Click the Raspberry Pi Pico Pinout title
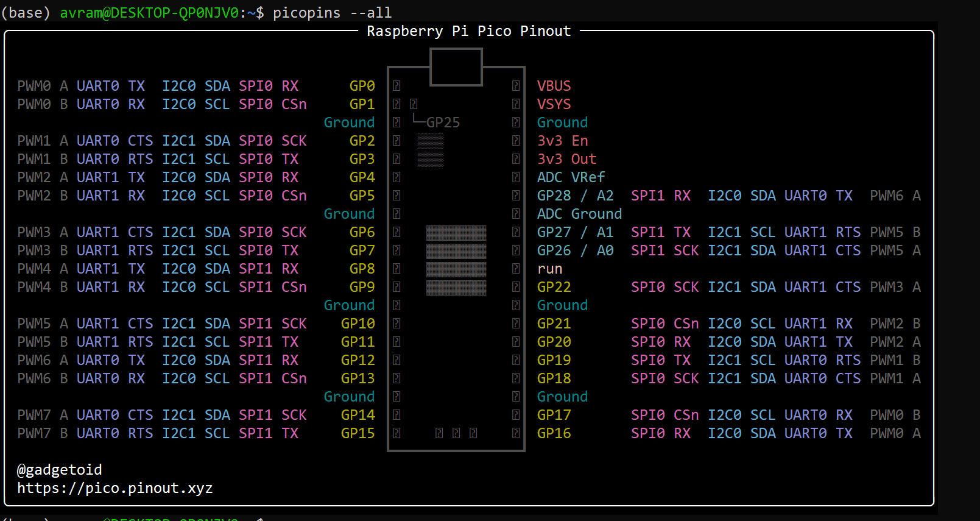 tap(469, 31)
